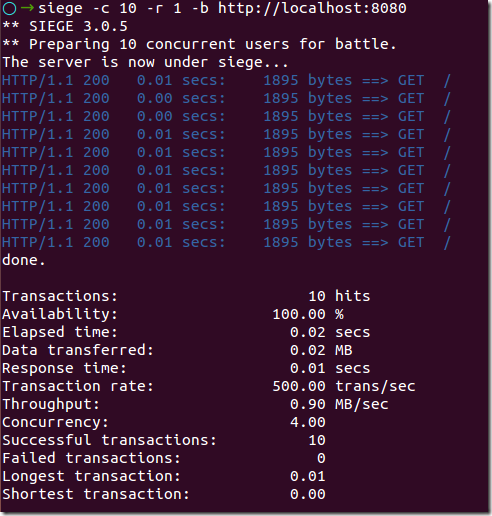
Task: Click the last HTTP/1.1 200 response line
Action: tap(226, 242)
